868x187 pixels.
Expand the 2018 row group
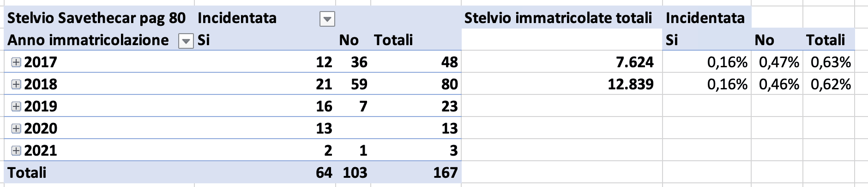tap(16, 84)
